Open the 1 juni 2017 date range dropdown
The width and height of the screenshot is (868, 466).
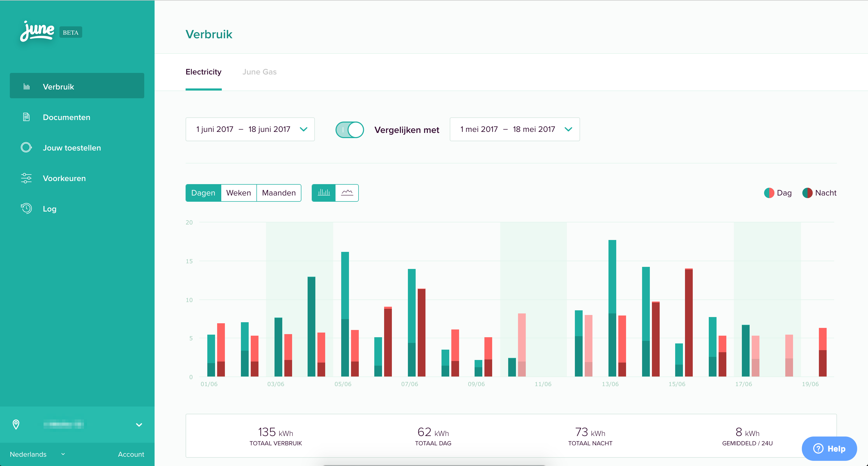click(x=250, y=129)
